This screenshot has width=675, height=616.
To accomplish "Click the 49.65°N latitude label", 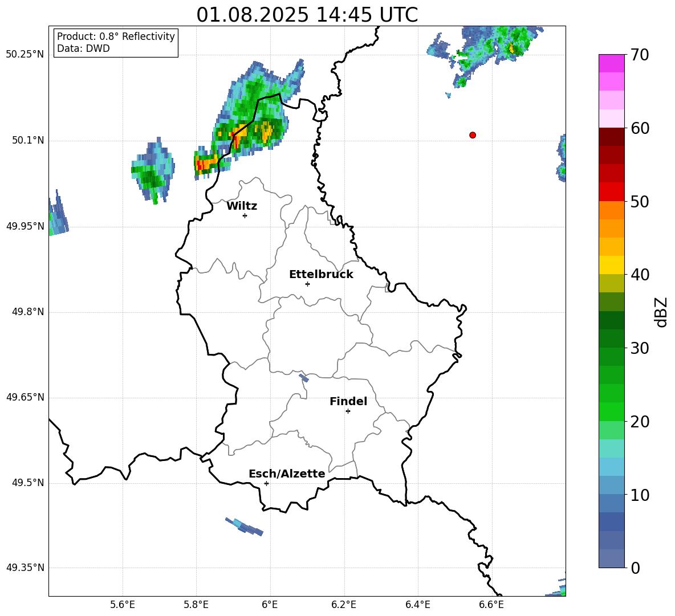I will (x=25, y=397).
